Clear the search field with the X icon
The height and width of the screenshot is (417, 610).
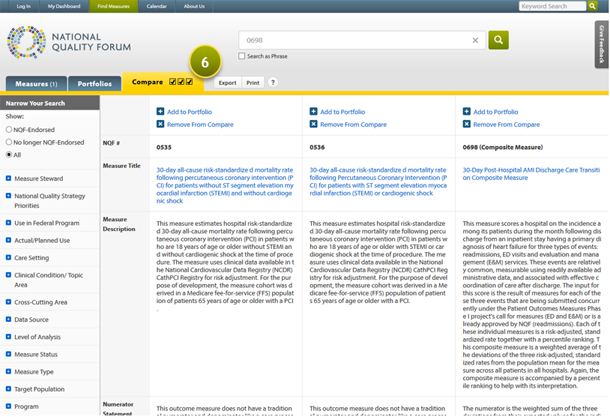coord(475,40)
